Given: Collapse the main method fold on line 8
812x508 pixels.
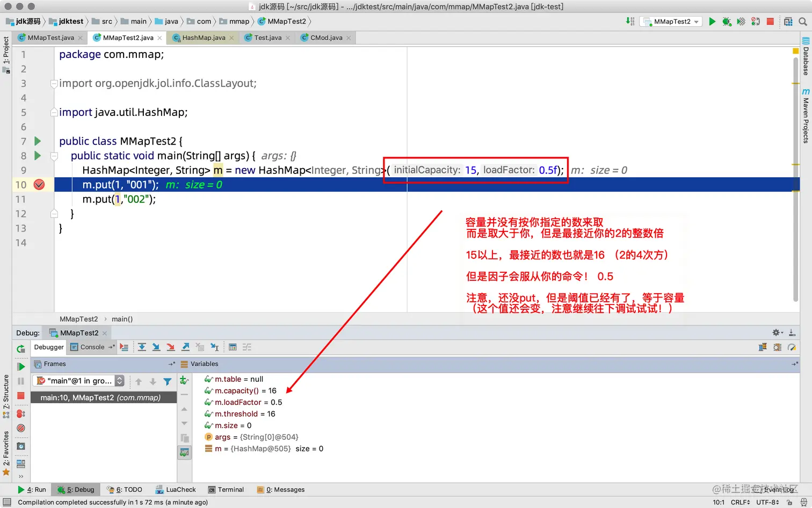Looking at the screenshot, I should coord(54,156).
